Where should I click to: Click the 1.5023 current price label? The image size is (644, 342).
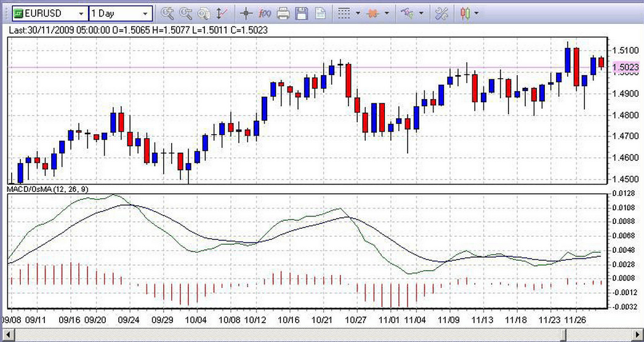(x=626, y=68)
